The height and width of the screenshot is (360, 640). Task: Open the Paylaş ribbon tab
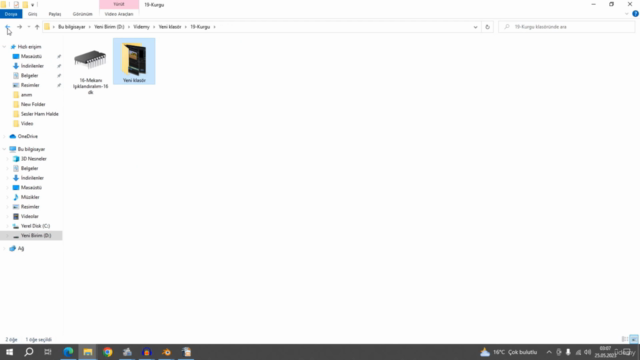pos(55,14)
